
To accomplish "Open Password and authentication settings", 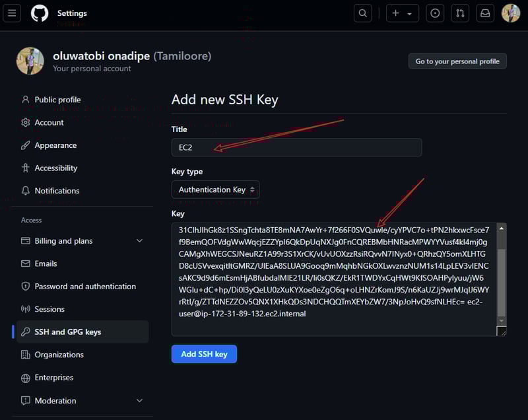I will (85, 287).
